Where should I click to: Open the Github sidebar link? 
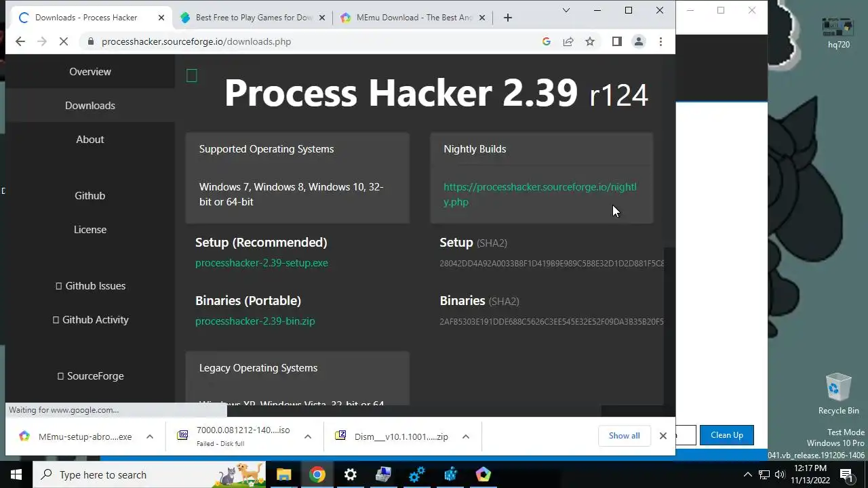click(90, 195)
